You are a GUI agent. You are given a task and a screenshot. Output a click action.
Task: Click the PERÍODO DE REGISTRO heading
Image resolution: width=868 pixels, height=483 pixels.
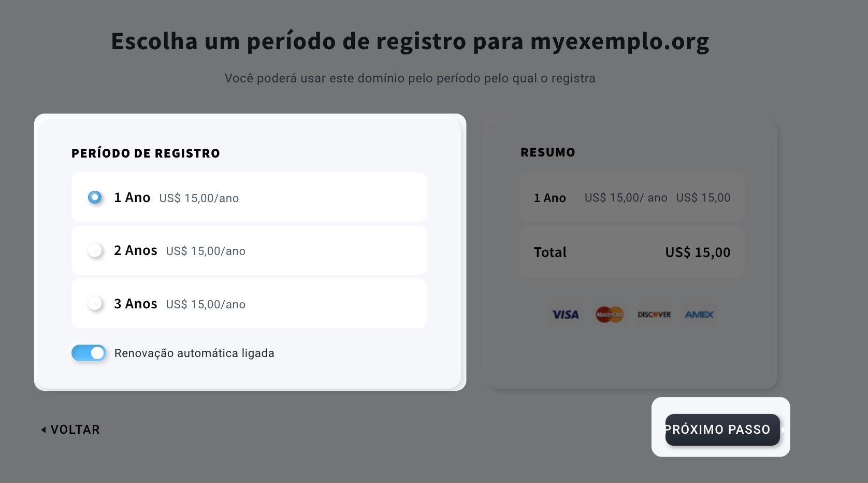146,153
